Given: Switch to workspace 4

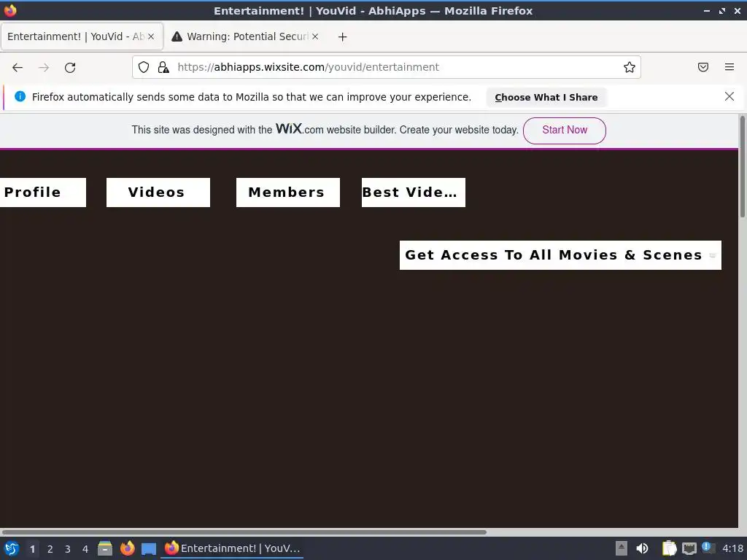Looking at the screenshot, I should [x=85, y=549].
